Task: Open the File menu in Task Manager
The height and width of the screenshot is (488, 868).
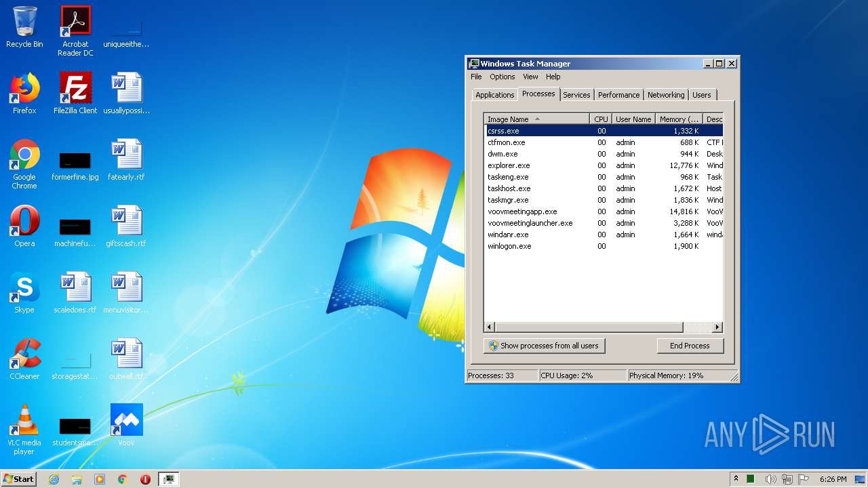Action: [x=476, y=77]
